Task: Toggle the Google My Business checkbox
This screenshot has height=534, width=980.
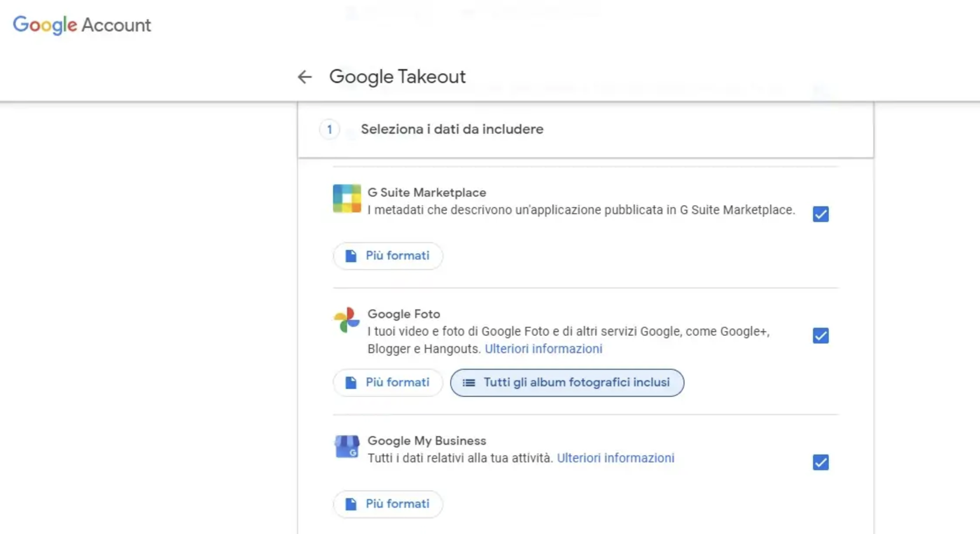Action: click(x=820, y=462)
